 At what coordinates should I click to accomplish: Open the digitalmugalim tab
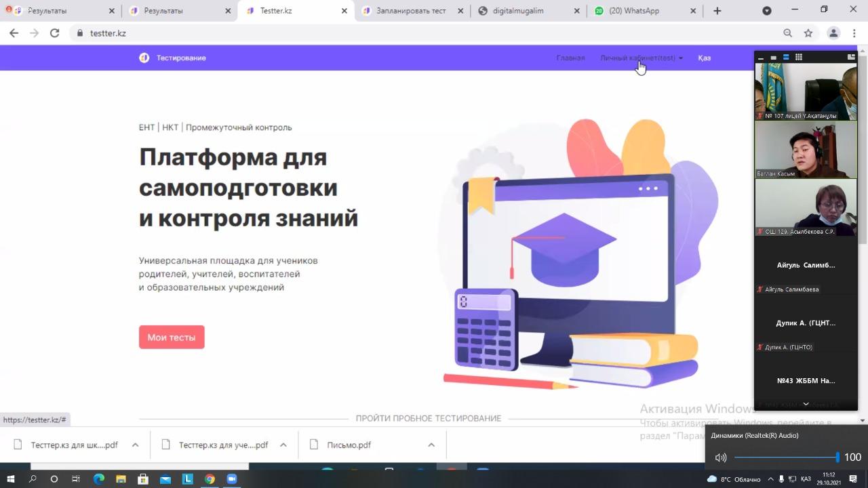coord(528,11)
